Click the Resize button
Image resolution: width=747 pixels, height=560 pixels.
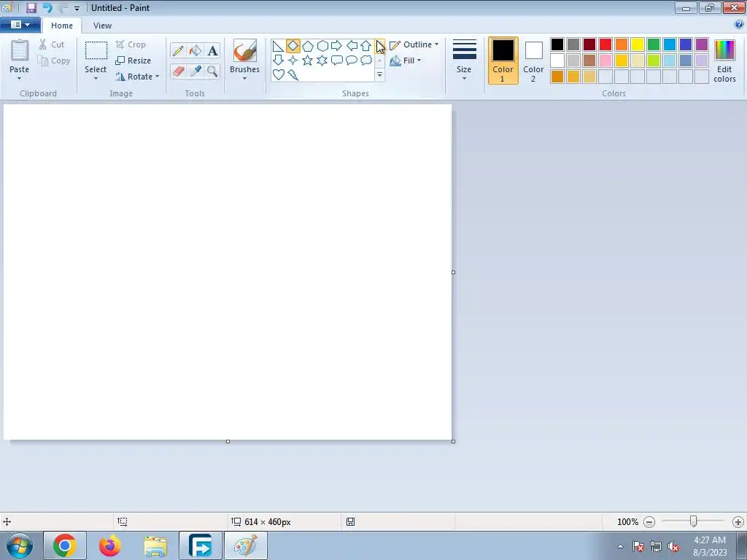(x=133, y=61)
